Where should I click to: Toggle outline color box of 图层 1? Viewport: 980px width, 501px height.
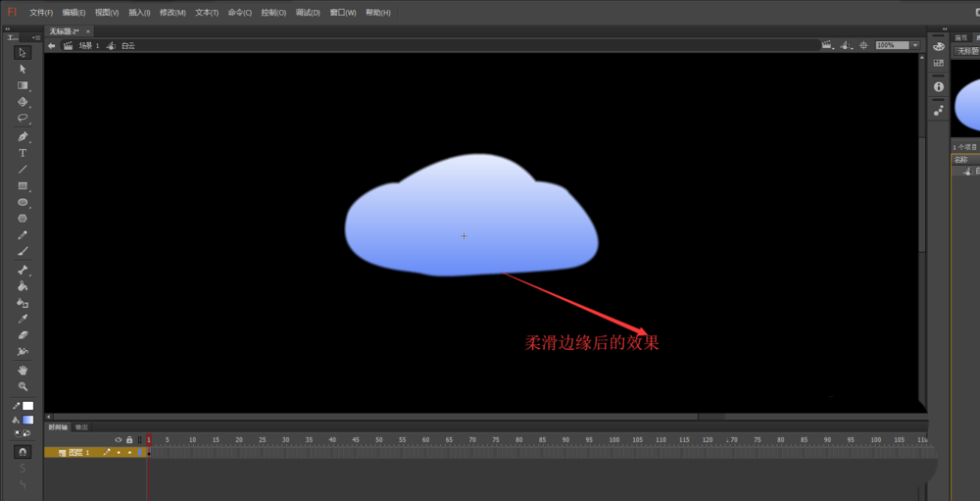pyautogui.click(x=140, y=452)
